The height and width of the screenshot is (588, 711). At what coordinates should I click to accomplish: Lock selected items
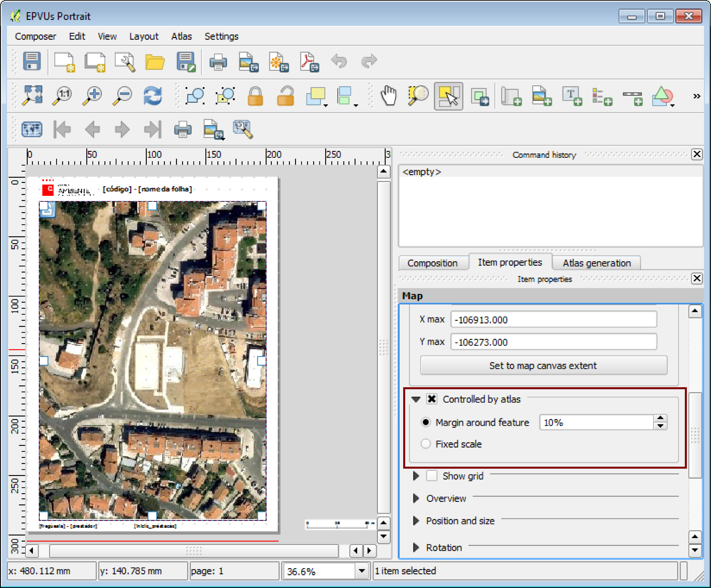click(255, 96)
